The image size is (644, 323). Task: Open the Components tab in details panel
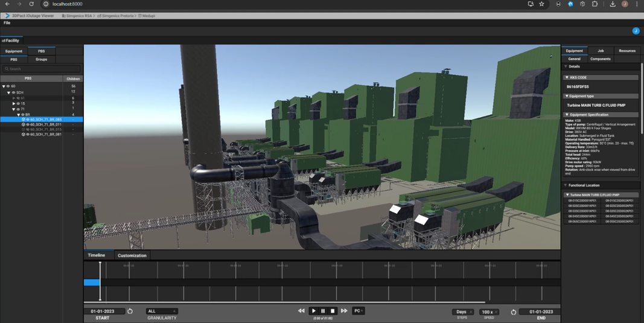click(600, 59)
